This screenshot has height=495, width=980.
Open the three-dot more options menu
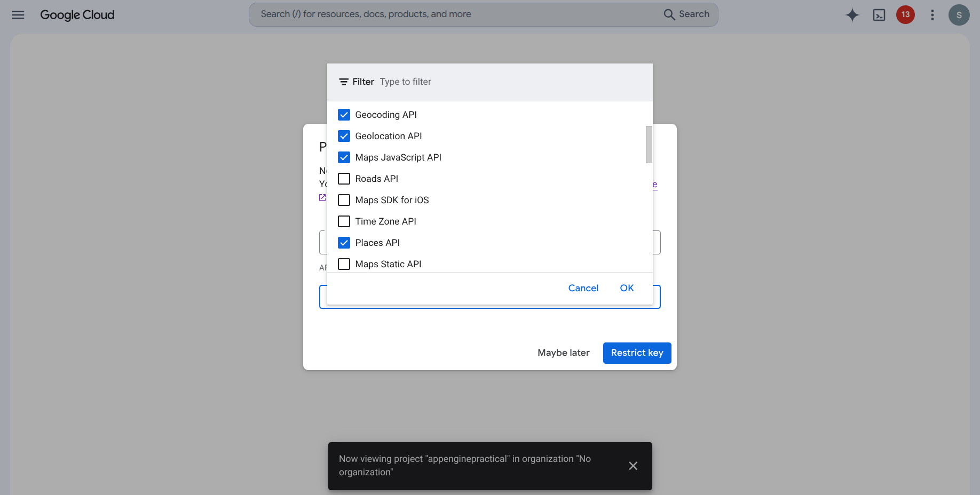click(x=932, y=15)
